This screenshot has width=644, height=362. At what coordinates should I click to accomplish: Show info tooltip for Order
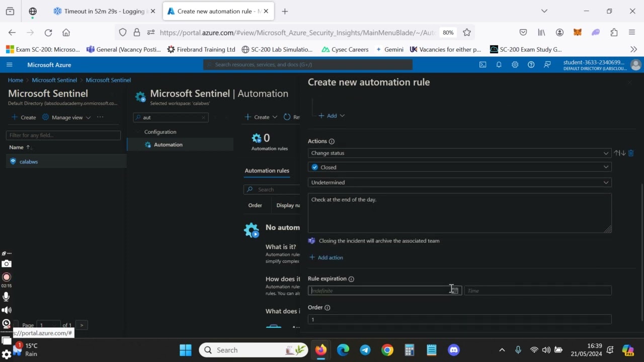click(x=328, y=308)
